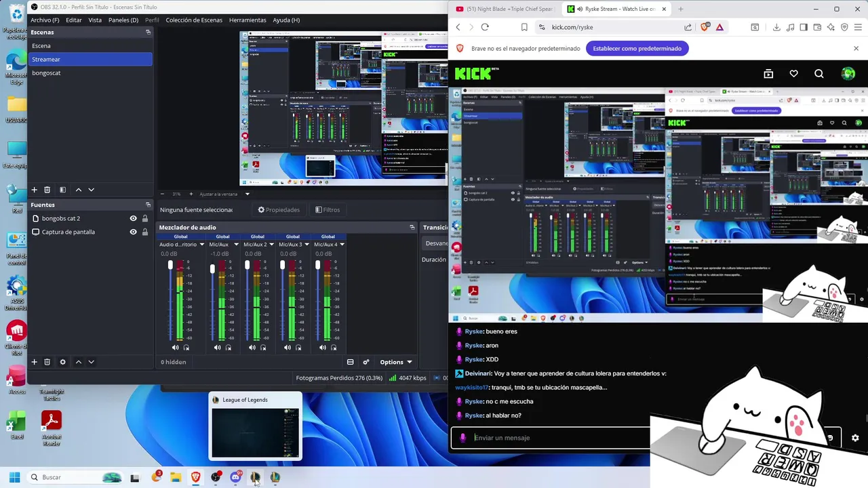The height and width of the screenshot is (488, 868).
Task: Open Filtros for the source
Action: [328, 210]
